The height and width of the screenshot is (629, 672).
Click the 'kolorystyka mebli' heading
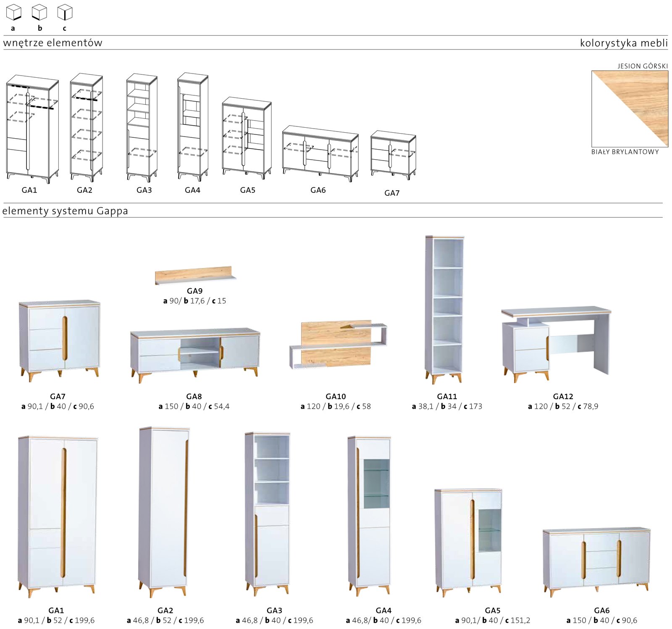623,43
